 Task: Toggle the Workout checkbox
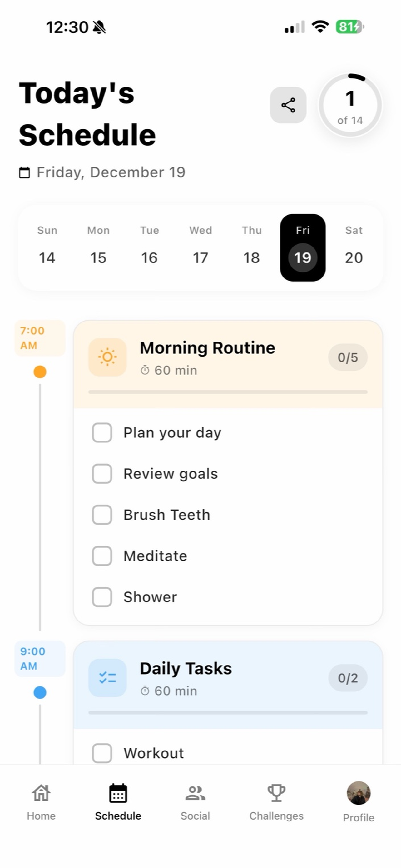(x=102, y=753)
